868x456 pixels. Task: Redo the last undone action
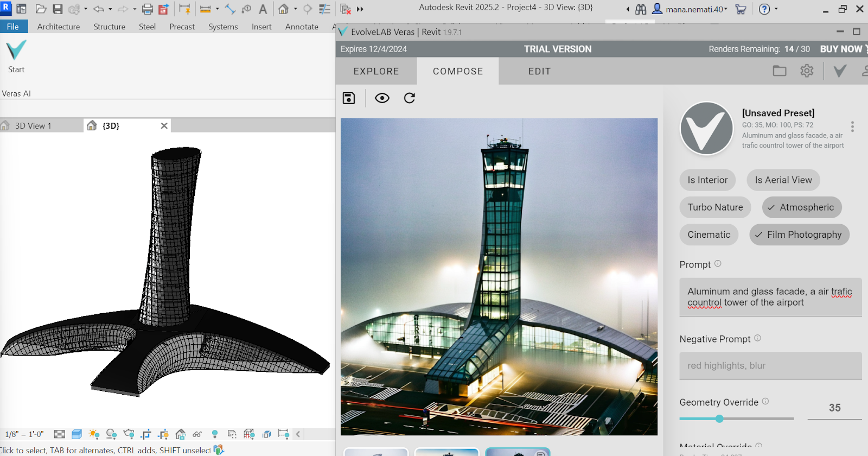[x=123, y=9]
